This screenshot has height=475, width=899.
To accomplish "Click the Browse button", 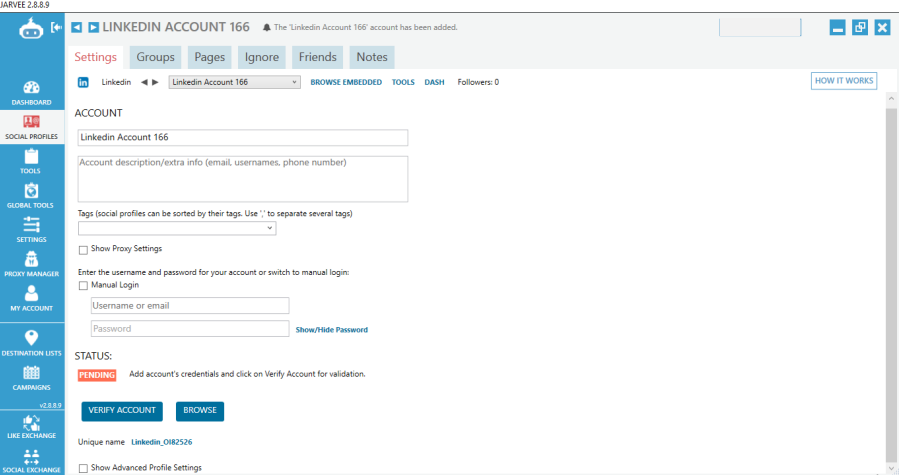I will click(x=200, y=411).
